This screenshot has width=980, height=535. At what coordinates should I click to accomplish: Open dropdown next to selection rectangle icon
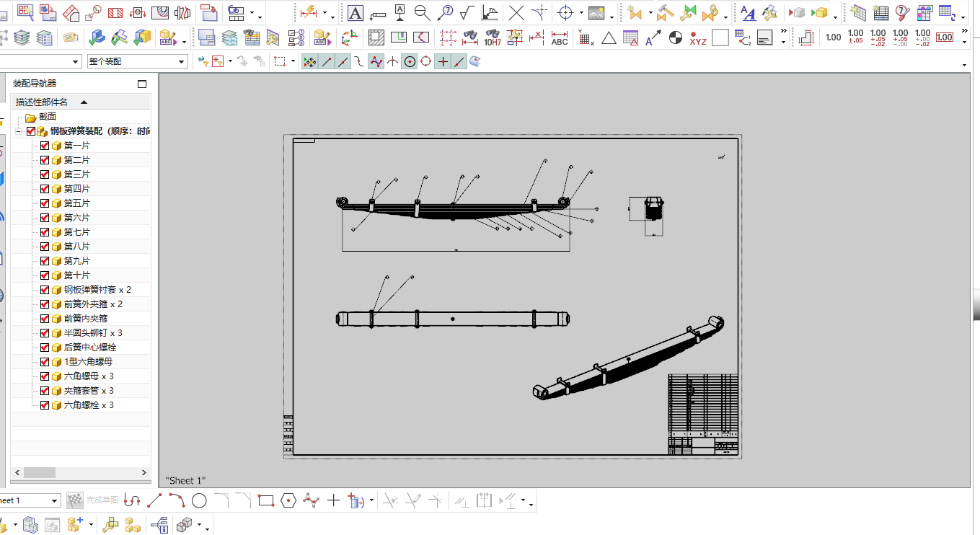coord(294,62)
